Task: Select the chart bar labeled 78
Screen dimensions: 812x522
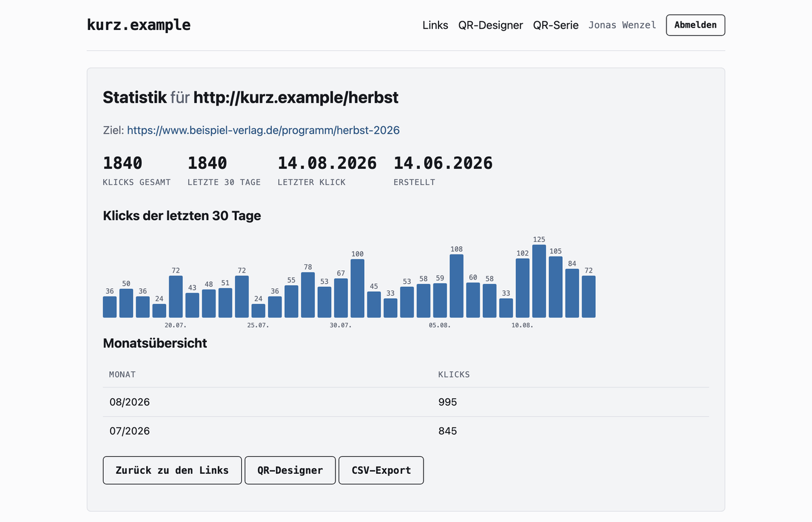Action: click(x=308, y=295)
